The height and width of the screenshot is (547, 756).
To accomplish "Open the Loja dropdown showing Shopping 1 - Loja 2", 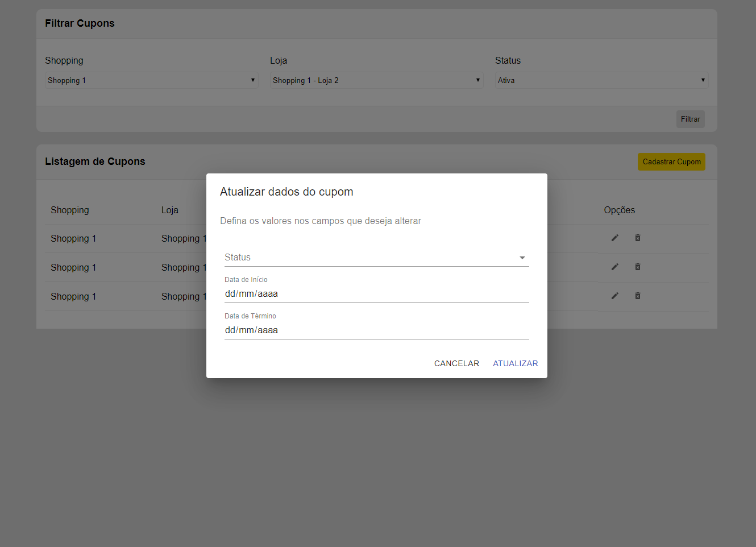I will pos(376,80).
